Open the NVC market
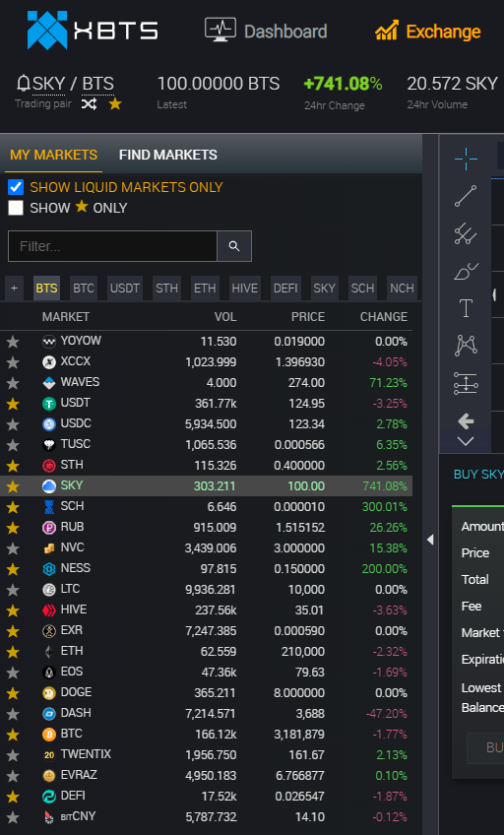The width and height of the screenshot is (504, 835). (206, 547)
